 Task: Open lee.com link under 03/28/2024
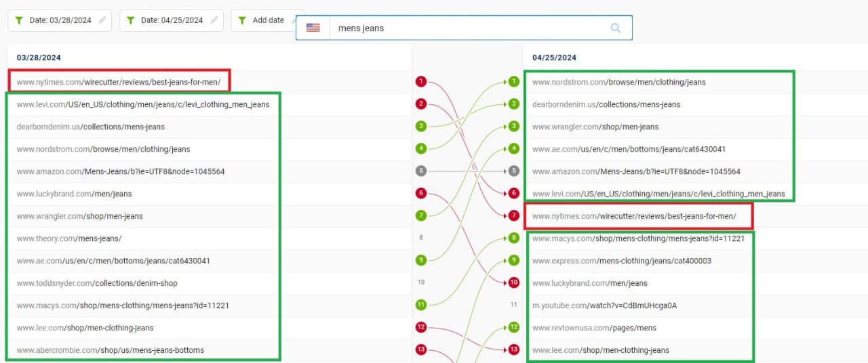click(85, 328)
